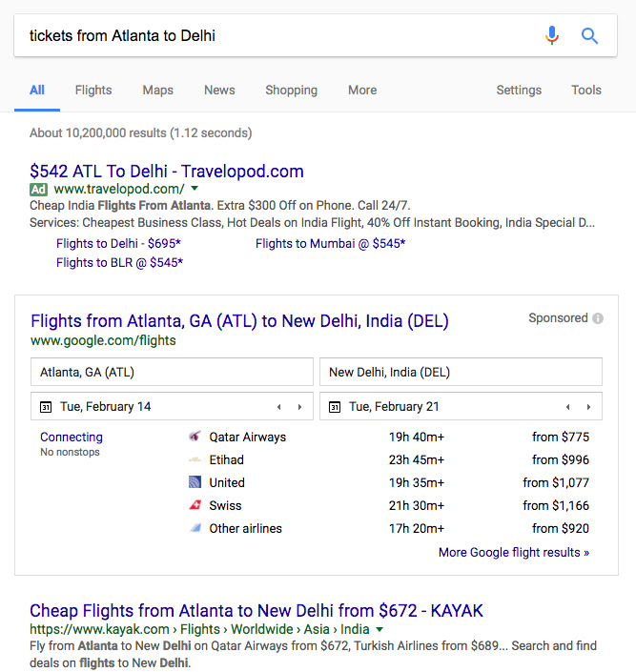Open the Tools search options

585,90
